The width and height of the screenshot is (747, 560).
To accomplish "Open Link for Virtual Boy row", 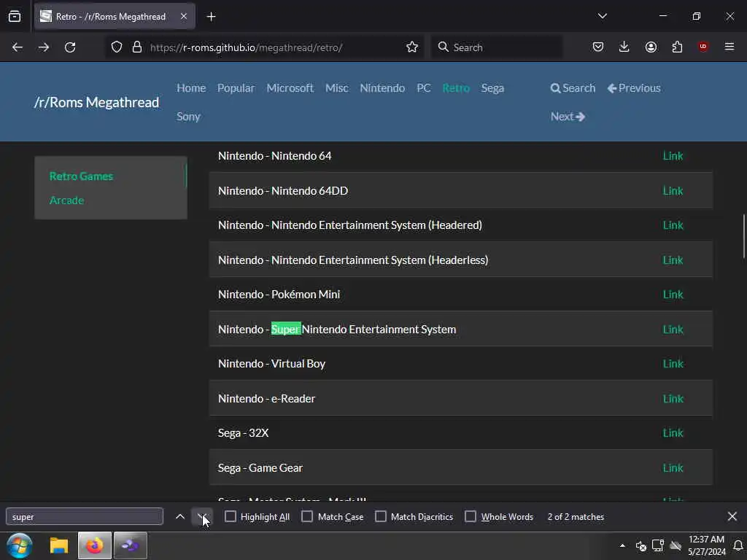I will coord(673,363).
